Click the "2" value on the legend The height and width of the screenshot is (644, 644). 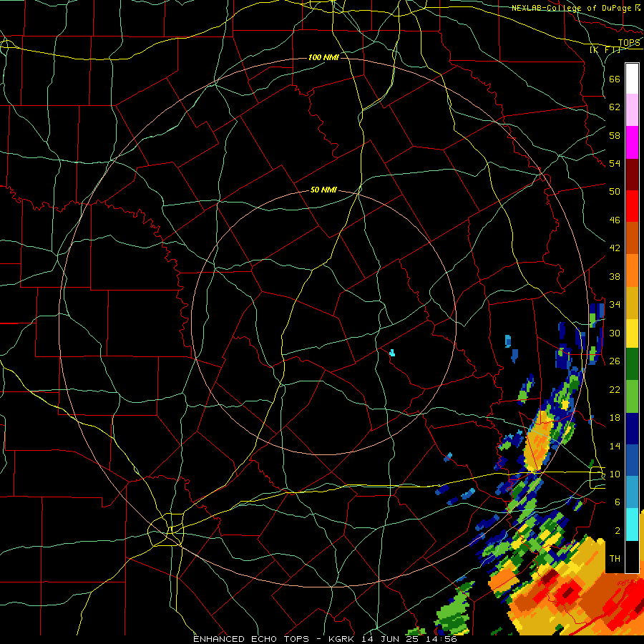click(618, 531)
